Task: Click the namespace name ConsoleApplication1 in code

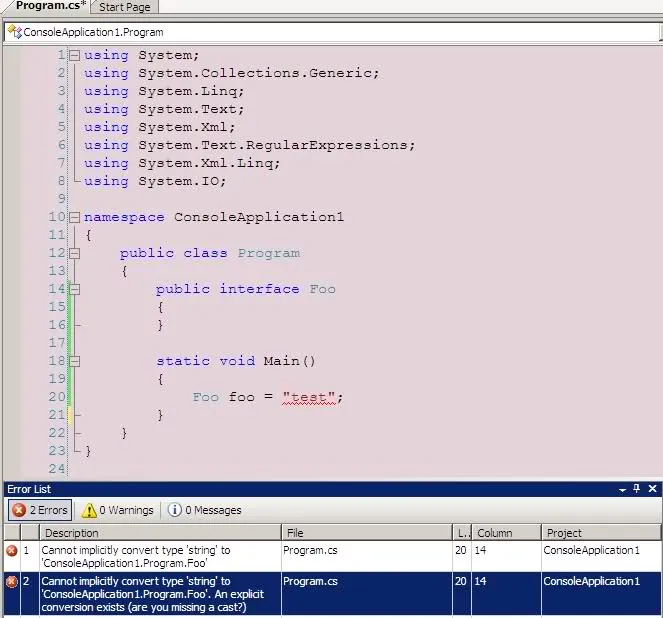Action: (259, 217)
